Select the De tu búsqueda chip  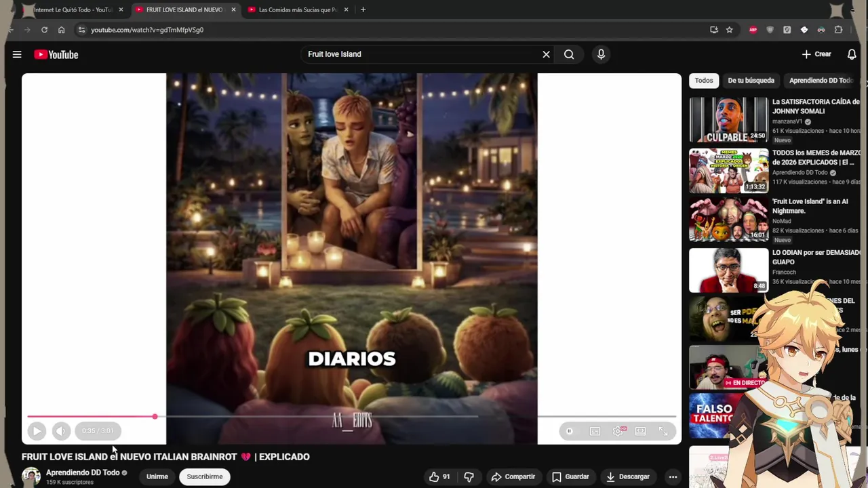[x=751, y=81]
